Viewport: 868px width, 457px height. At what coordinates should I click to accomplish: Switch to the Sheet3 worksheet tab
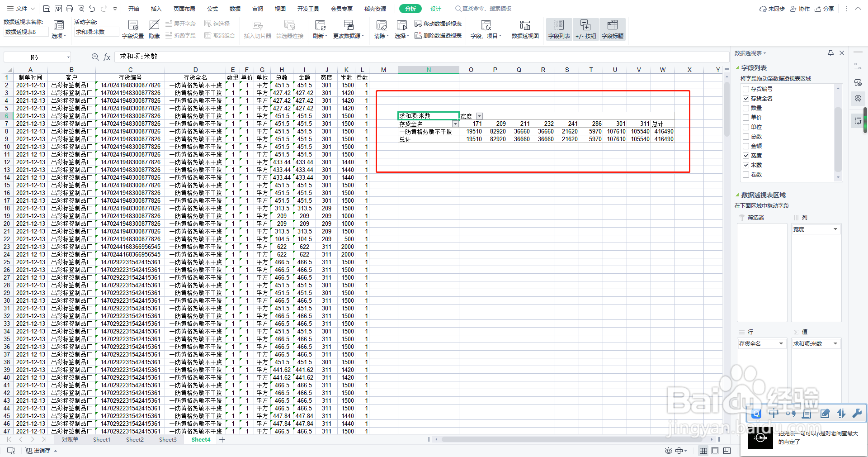(x=168, y=440)
